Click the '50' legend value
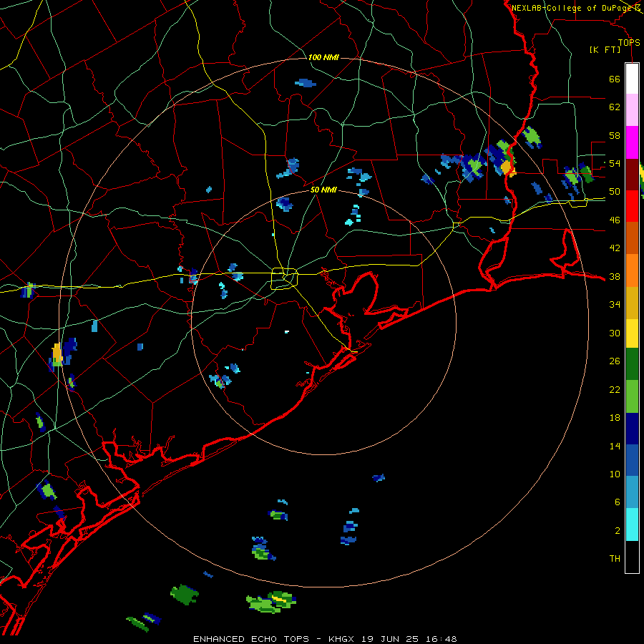This screenshot has height=644, width=644. (615, 191)
